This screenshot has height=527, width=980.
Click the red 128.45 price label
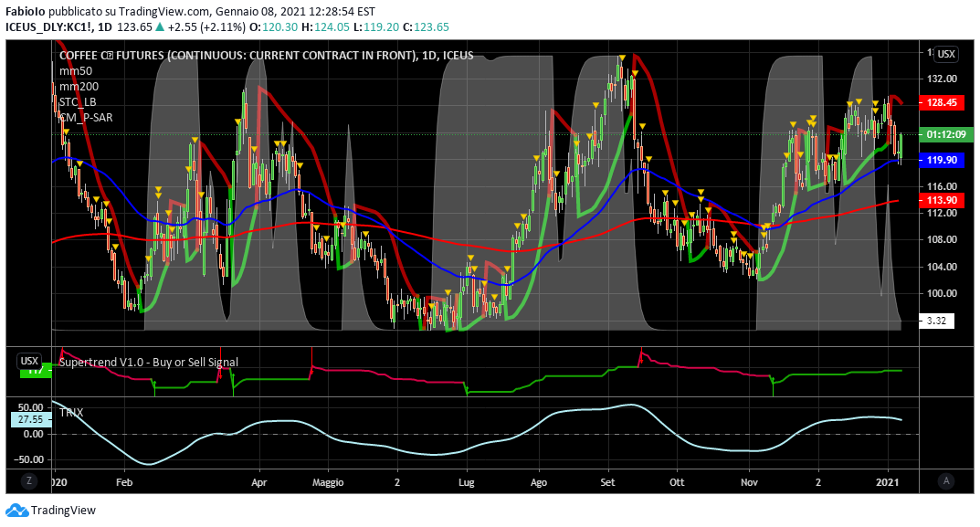tap(941, 103)
